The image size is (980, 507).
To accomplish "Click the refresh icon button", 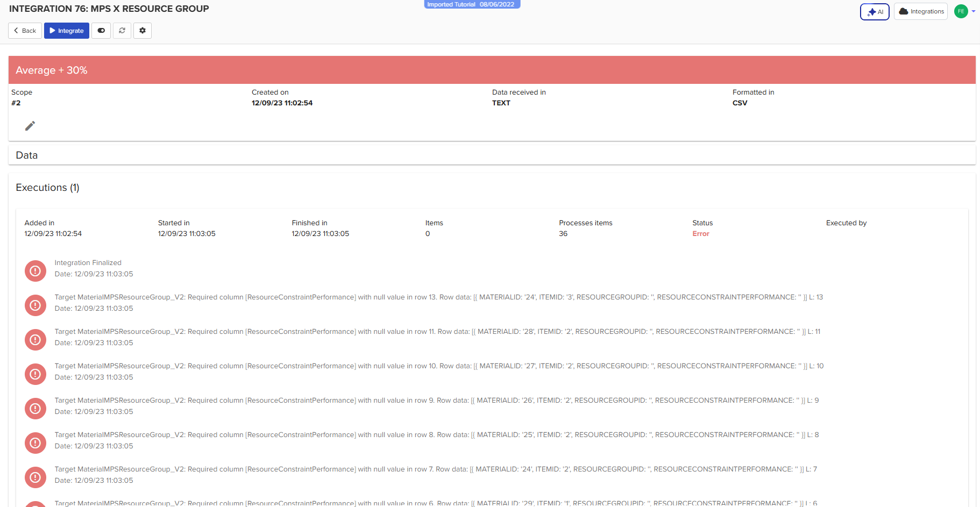I will coord(122,31).
